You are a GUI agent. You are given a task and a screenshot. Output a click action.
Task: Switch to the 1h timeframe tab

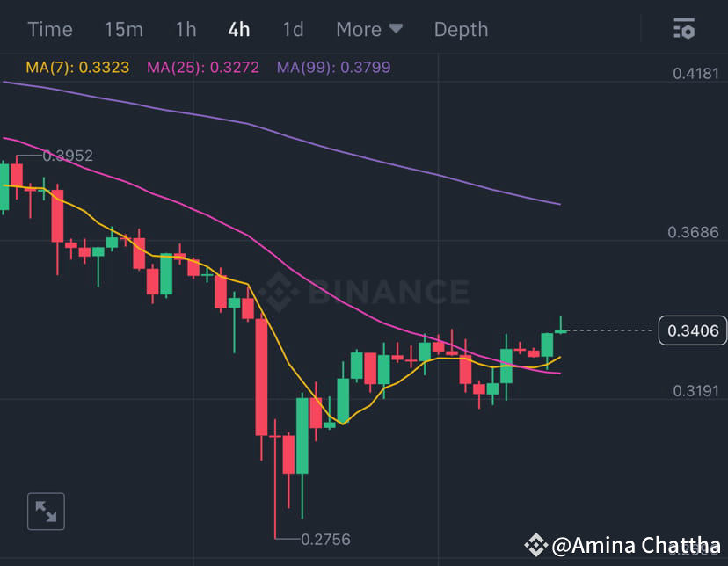(186, 29)
